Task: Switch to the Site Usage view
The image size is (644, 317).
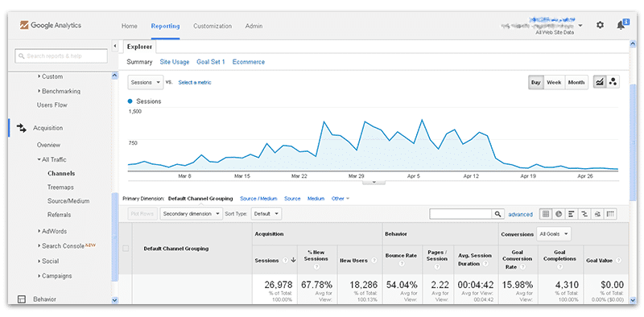Action: point(175,62)
